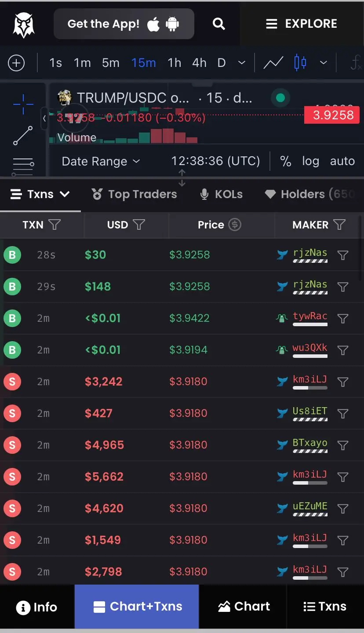Open the Date Range dropdown

click(101, 162)
